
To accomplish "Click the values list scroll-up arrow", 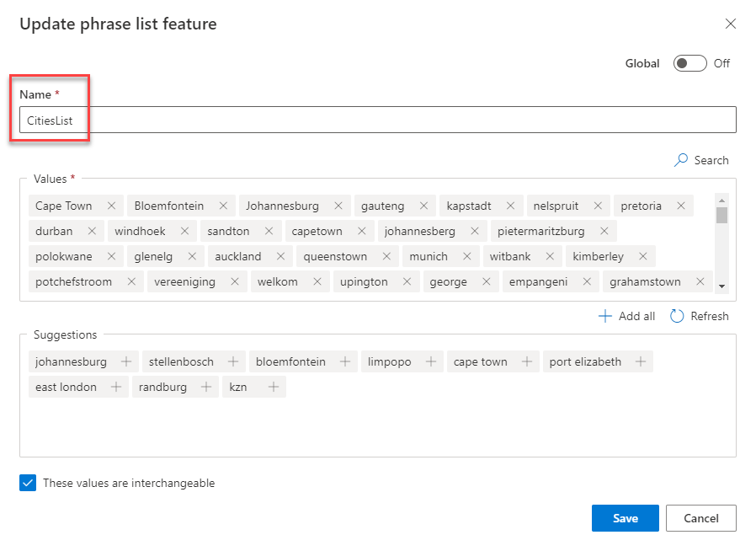I will pyautogui.click(x=721, y=201).
